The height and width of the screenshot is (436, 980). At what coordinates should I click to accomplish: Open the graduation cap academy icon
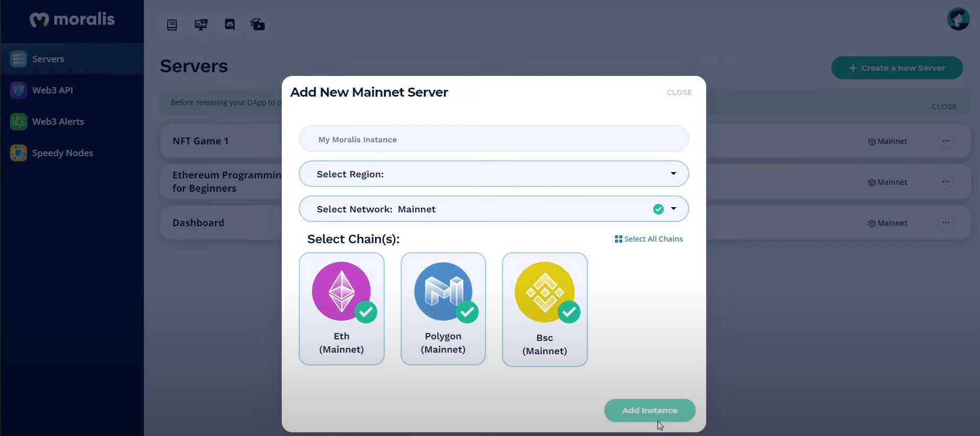pyautogui.click(x=257, y=24)
